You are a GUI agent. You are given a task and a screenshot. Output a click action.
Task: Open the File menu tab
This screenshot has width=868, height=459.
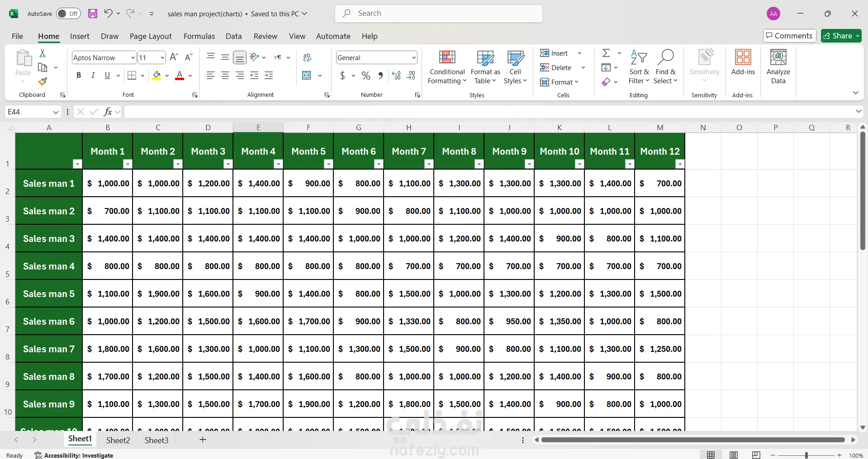pos(17,36)
